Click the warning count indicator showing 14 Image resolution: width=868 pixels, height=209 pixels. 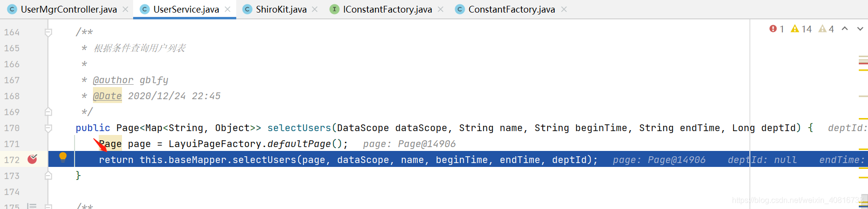(801, 29)
